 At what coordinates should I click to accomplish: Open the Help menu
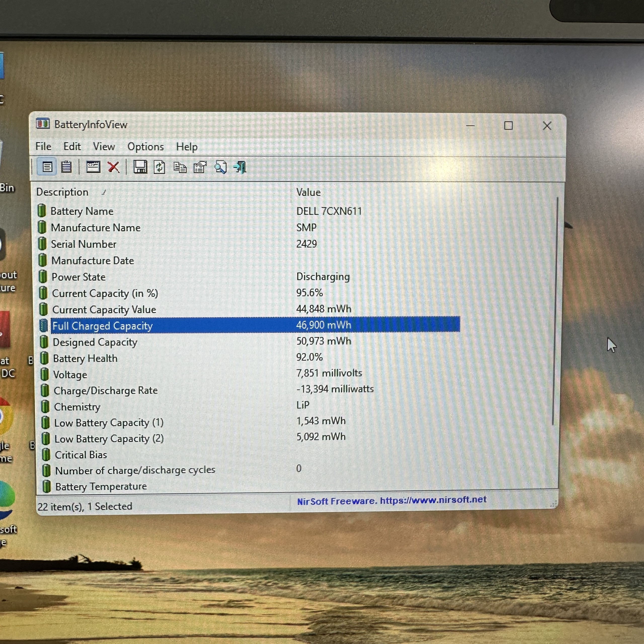tap(187, 147)
